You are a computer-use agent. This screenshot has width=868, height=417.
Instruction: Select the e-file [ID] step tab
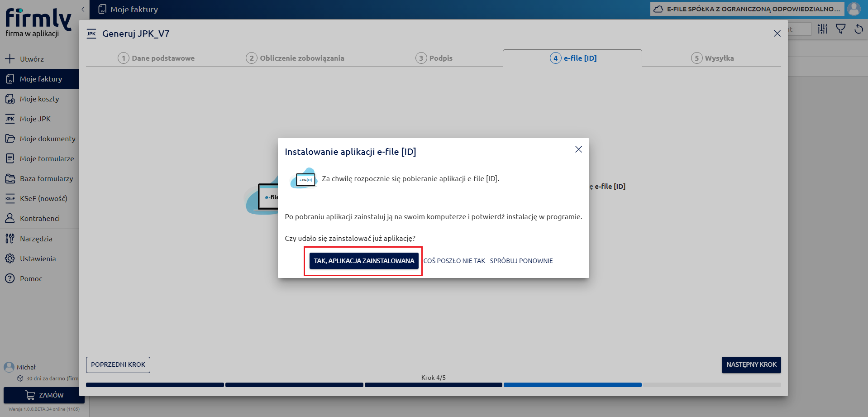coord(572,58)
